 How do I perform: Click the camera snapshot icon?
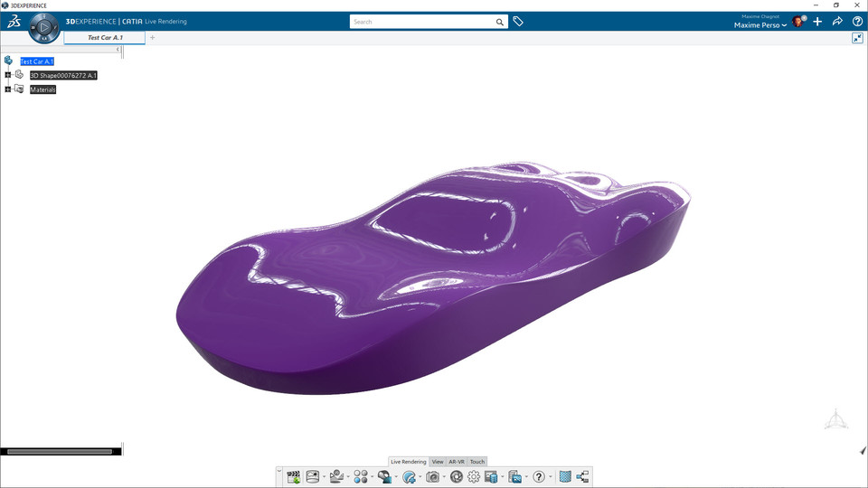(x=432, y=476)
